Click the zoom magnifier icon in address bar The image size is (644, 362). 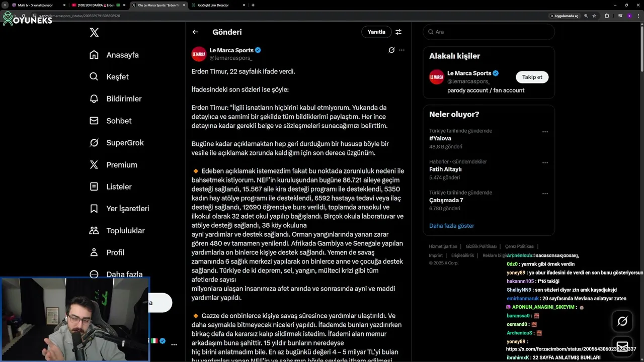click(586, 16)
